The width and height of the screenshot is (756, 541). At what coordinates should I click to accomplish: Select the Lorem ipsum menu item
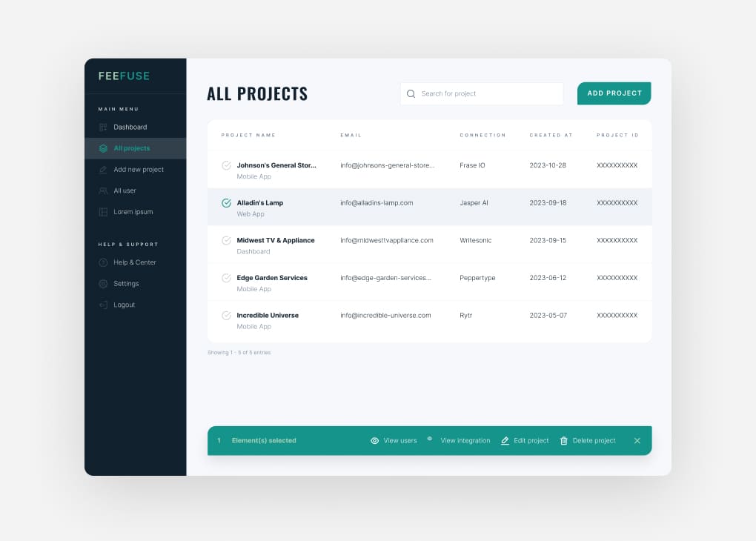(136, 212)
